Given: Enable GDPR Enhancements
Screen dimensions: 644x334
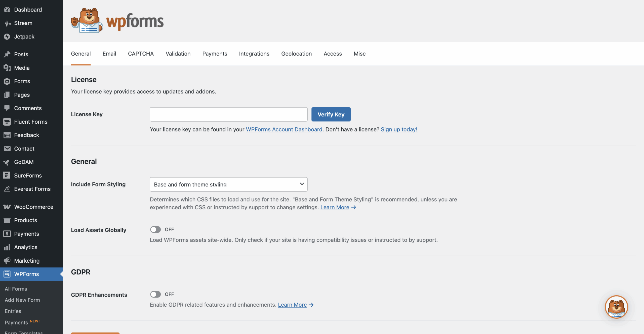Looking at the screenshot, I should click(155, 294).
